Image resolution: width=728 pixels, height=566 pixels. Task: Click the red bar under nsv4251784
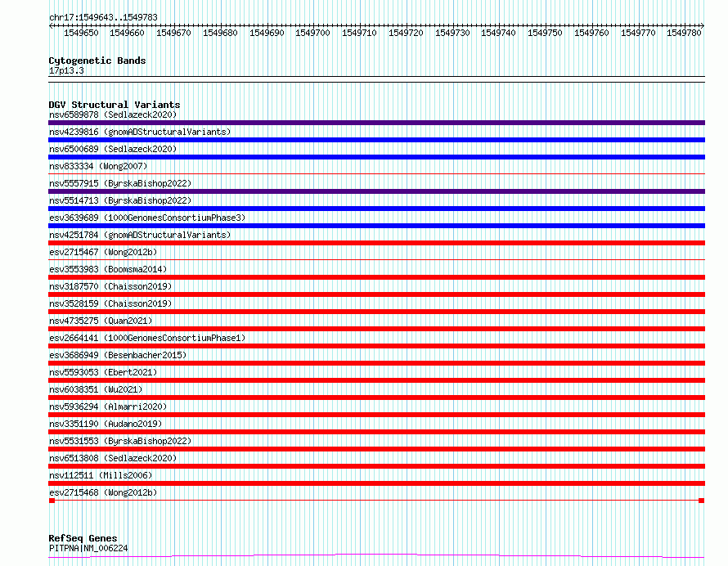click(x=376, y=243)
